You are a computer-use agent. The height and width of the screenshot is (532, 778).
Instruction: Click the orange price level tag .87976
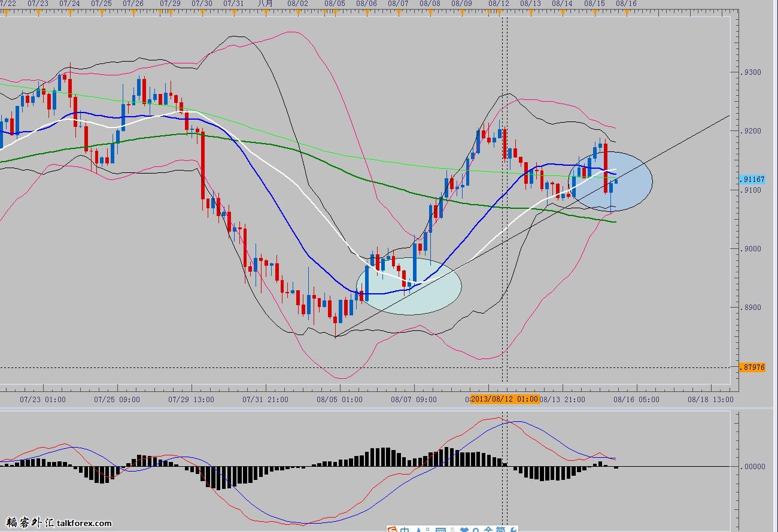click(x=752, y=367)
